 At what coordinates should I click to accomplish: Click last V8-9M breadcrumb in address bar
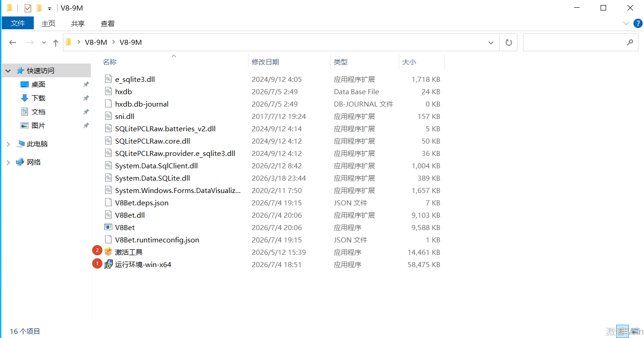click(x=131, y=42)
